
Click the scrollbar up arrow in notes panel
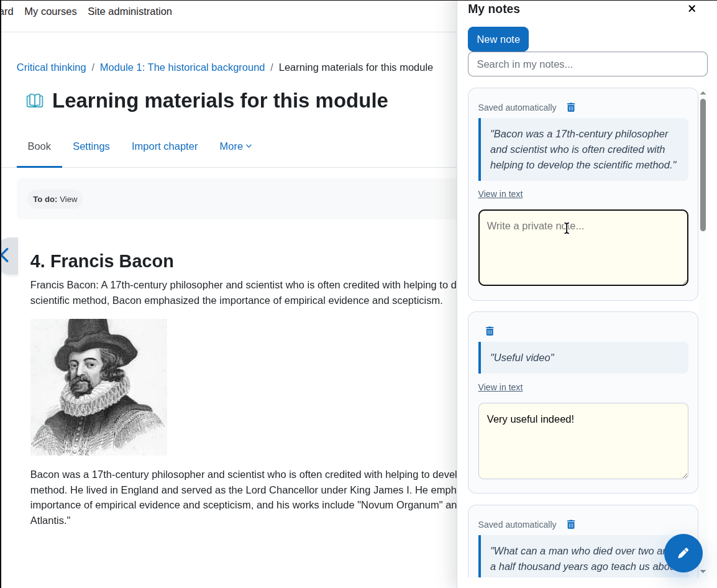703,93
